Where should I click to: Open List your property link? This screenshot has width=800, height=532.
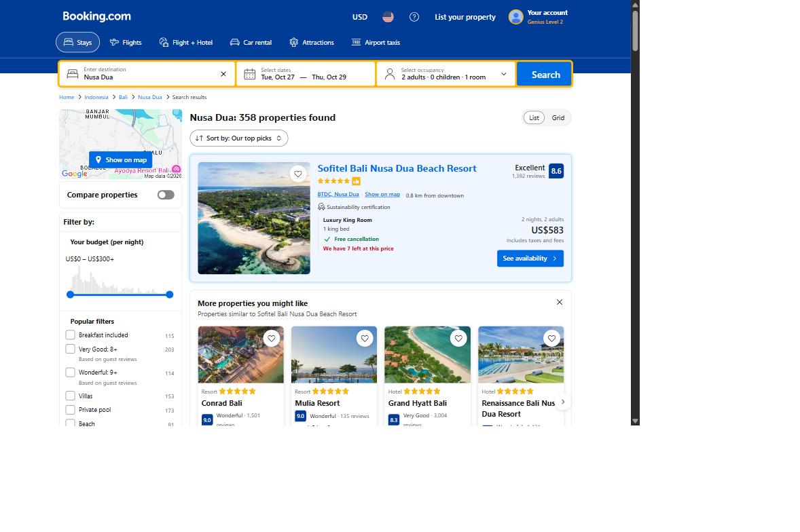pos(465,17)
